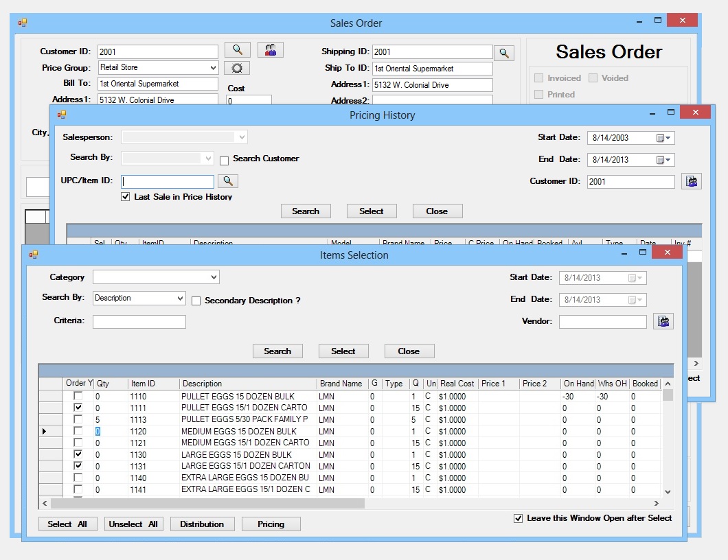Click the horizontal scrollbar thumb in items grid
The image size is (728, 560).
coord(207,504)
